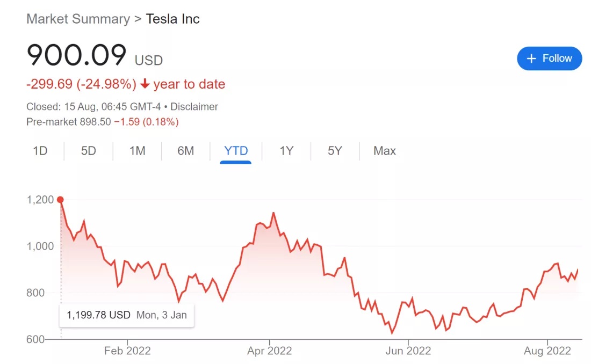Switch to the 5D range tab
The width and height of the screenshot is (591, 364).
coord(89,151)
